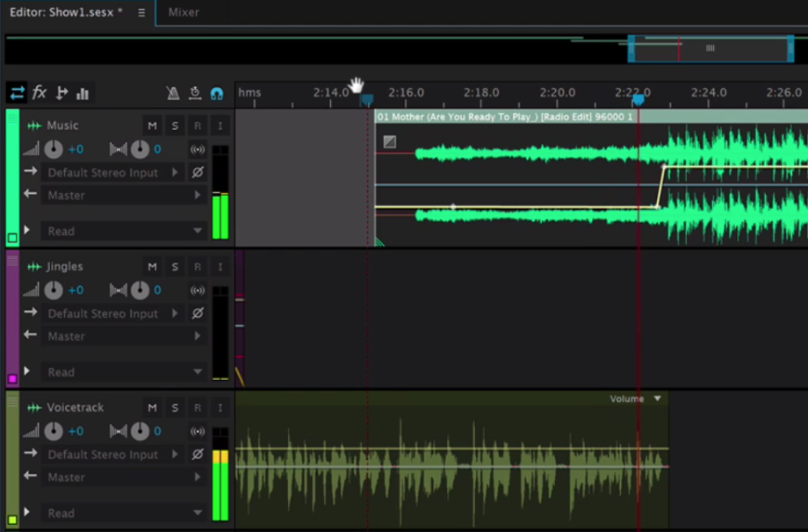The height and width of the screenshot is (532, 808).
Task: Click the Voicetrack volume knob
Action: pyautogui.click(x=54, y=432)
